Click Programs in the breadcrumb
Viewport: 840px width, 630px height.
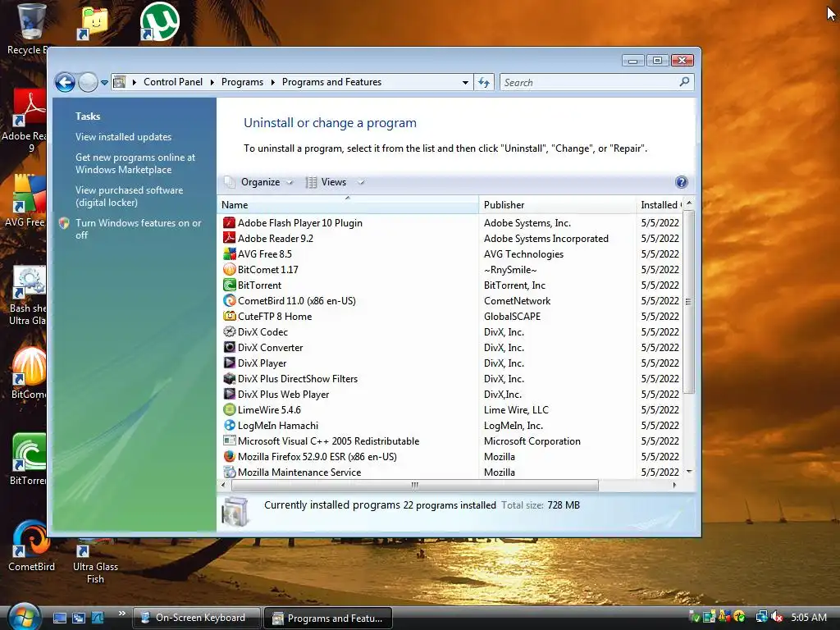click(x=242, y=82)
